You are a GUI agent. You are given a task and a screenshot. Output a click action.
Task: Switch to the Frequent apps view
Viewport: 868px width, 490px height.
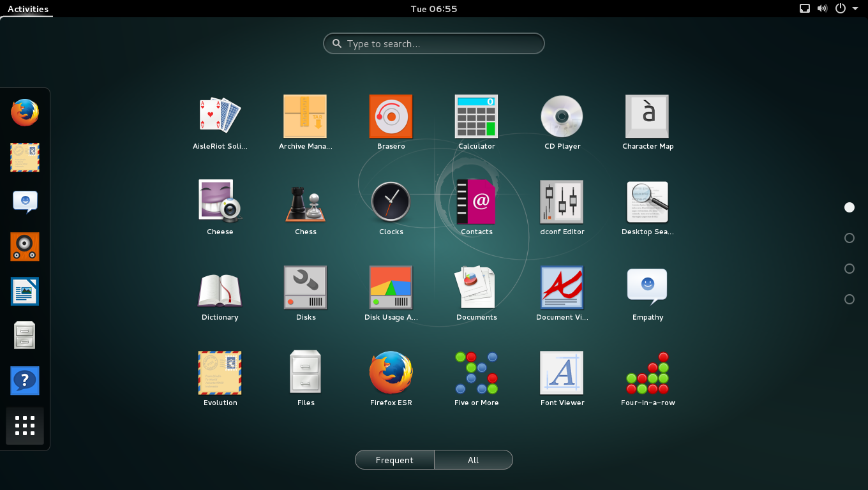coord(394,460)
